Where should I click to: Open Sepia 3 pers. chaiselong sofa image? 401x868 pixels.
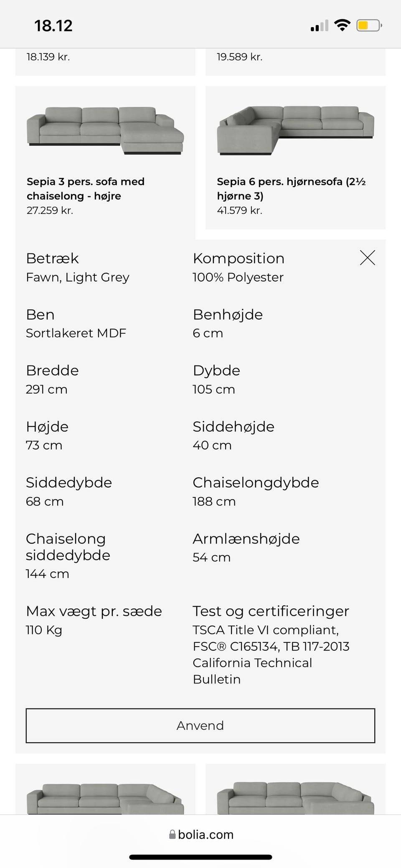[x=105, y=130]
